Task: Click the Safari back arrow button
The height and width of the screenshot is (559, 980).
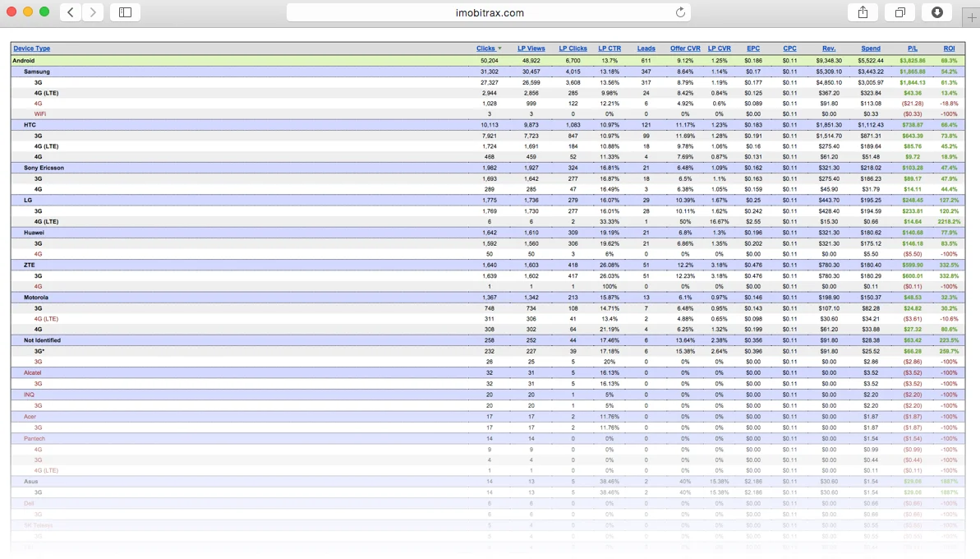Action: tap(71, 12)
